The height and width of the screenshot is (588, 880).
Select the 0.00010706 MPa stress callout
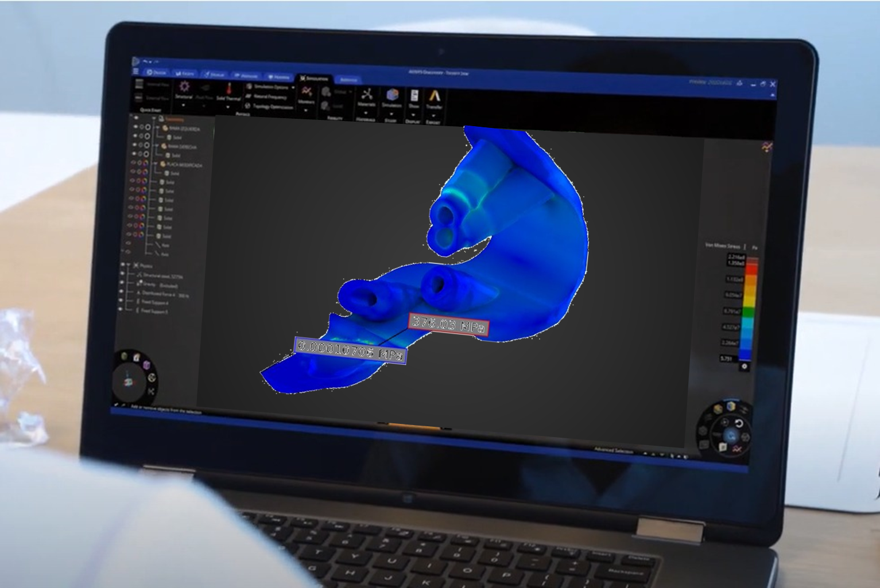tap(350, 351)
